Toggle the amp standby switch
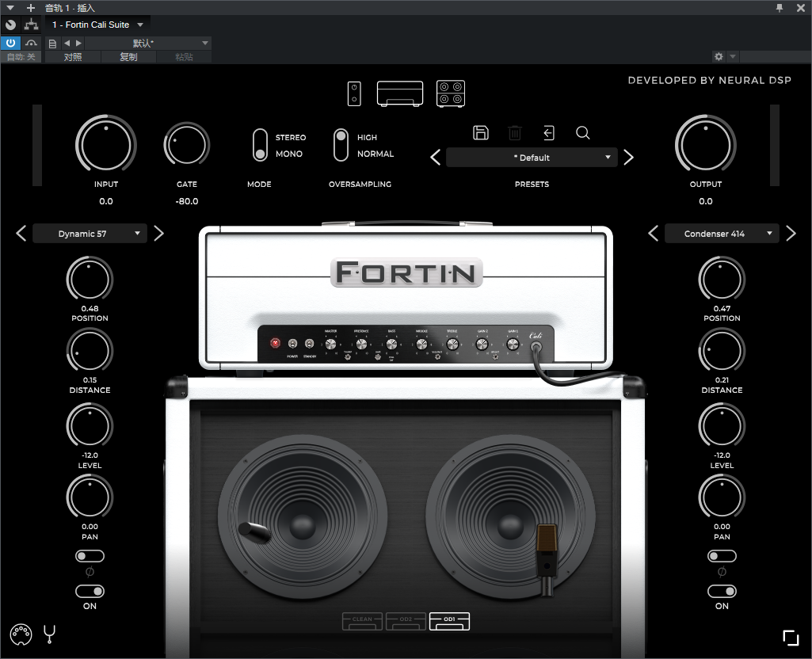Image resolution: width=812 pixels, height=659 pixels. click(x=309, y=343)
